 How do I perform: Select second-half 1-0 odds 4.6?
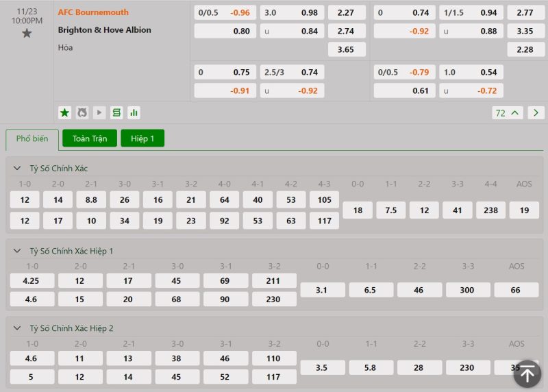[x=32, y=358]
